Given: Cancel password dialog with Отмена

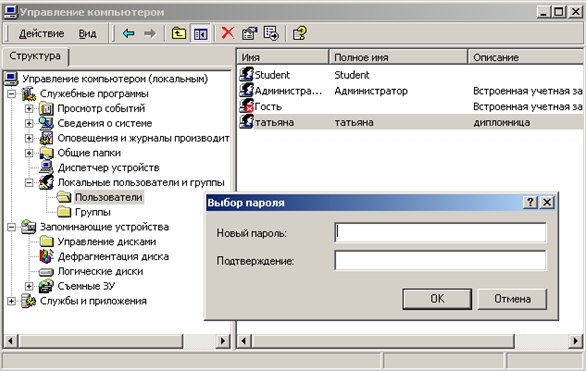Looking at the screenshot, I should click(512, 299).
